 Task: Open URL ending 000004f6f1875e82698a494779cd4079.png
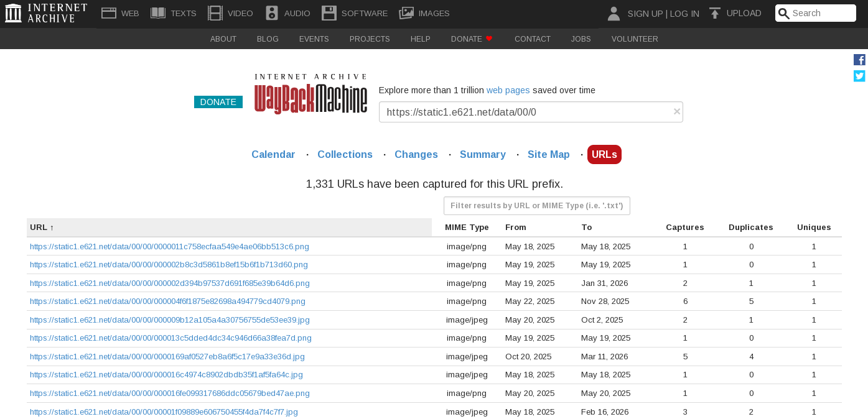[167, 302]
